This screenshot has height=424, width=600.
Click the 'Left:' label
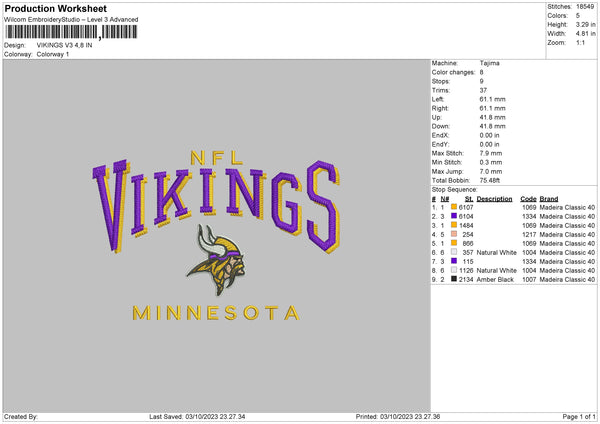(438, 99)
